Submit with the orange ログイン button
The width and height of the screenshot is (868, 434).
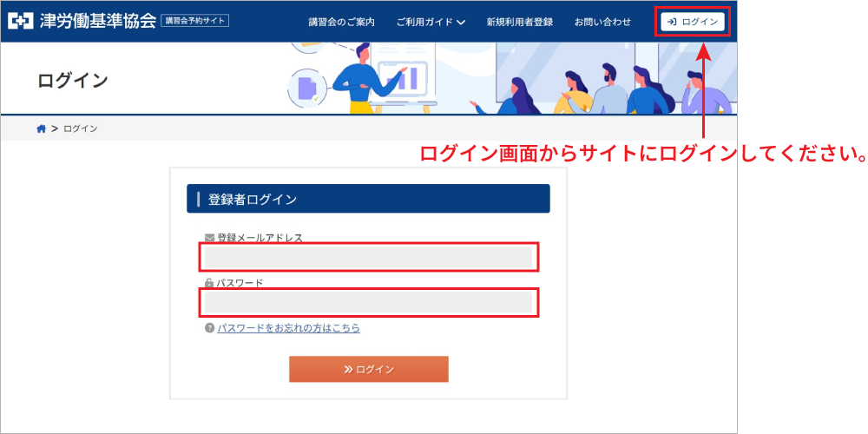[369, 369]
